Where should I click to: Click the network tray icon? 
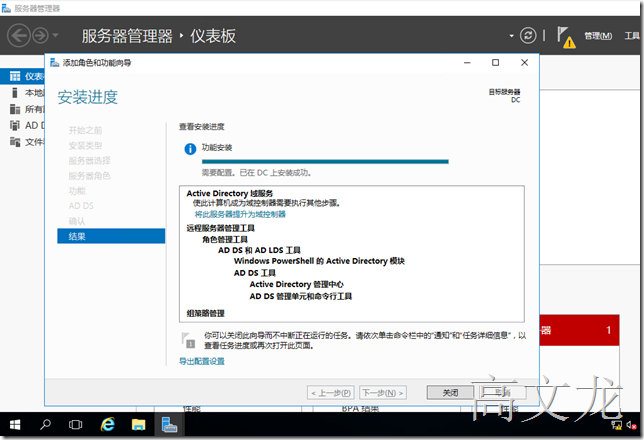[616, 425]
